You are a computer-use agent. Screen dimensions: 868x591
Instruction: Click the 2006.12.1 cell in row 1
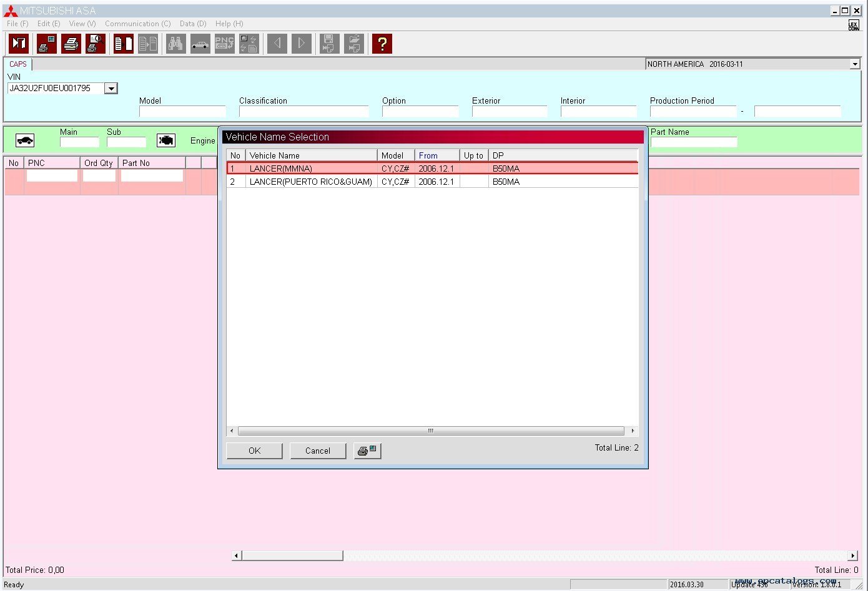pos(436,169)
